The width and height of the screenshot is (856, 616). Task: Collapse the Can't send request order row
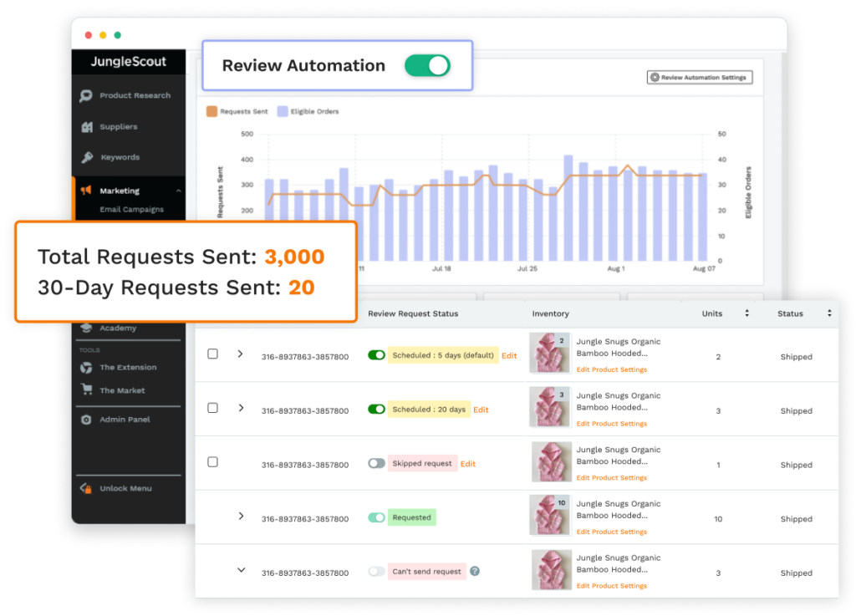pos(241,570)
